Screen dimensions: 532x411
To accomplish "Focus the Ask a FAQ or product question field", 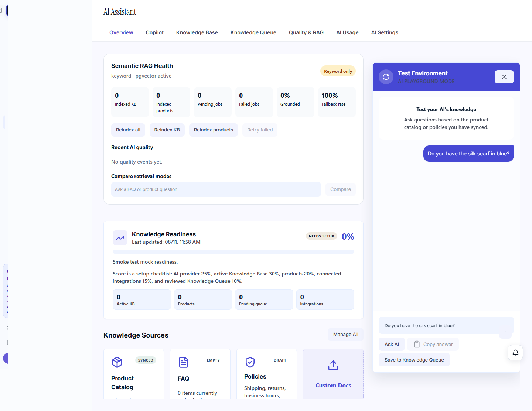I will coord(216,189).
